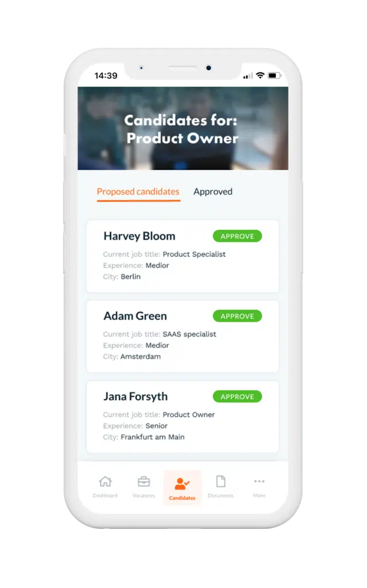The width and height of the screenshot is (367, 588).
Task: Approve candidate Adam Green
Action: click(237, 316)
